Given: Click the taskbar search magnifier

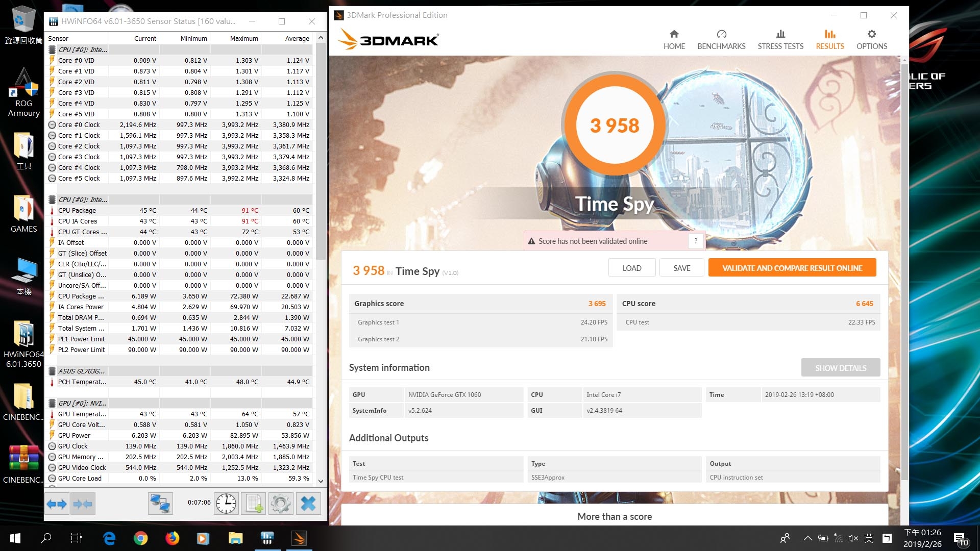Looking at the screenshot, I should [x=46, y=538].
